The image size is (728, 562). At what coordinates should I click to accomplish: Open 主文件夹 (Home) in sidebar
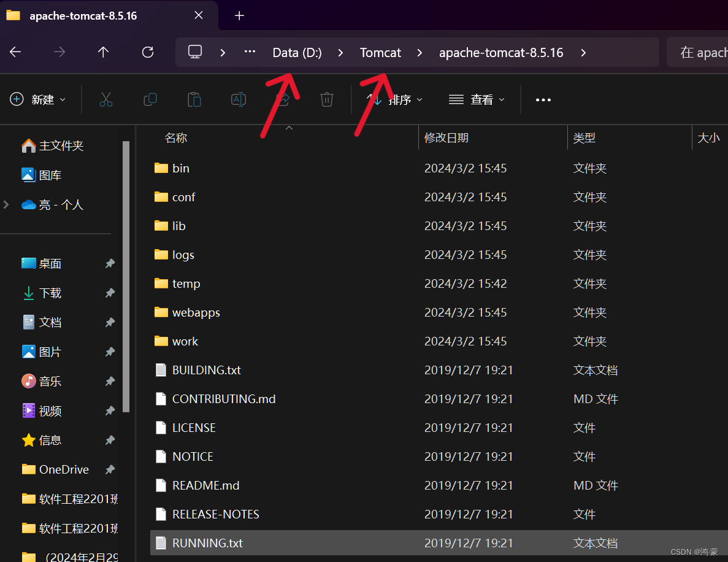[53, 146]
